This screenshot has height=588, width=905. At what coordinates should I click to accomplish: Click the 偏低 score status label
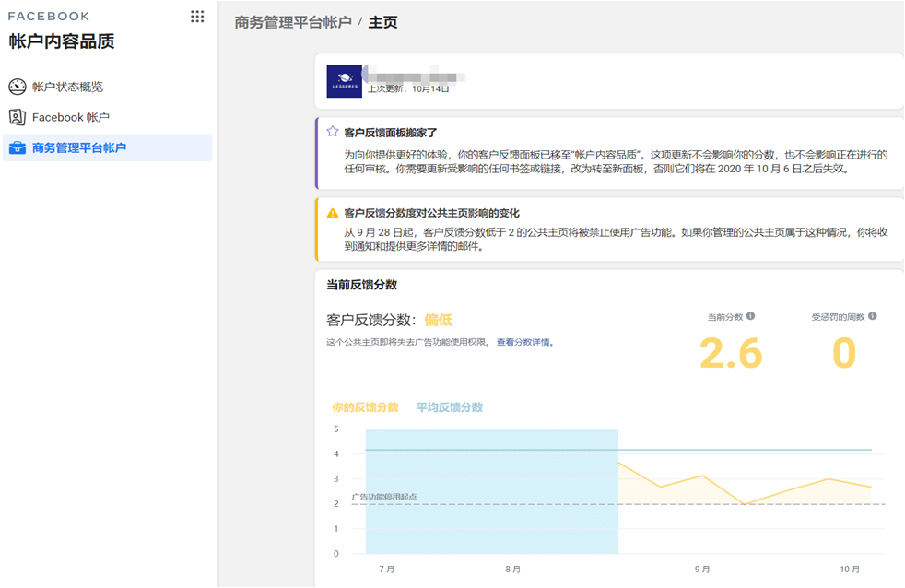[439, 320]
